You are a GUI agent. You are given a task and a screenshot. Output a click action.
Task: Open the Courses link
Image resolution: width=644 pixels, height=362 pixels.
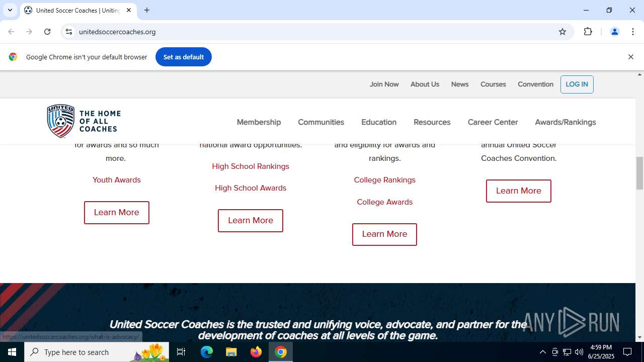coord(493,84)
